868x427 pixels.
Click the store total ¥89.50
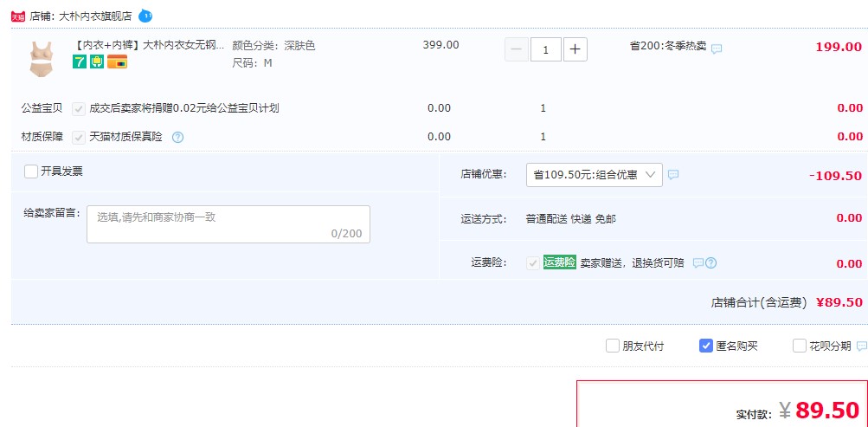[839, 302]
